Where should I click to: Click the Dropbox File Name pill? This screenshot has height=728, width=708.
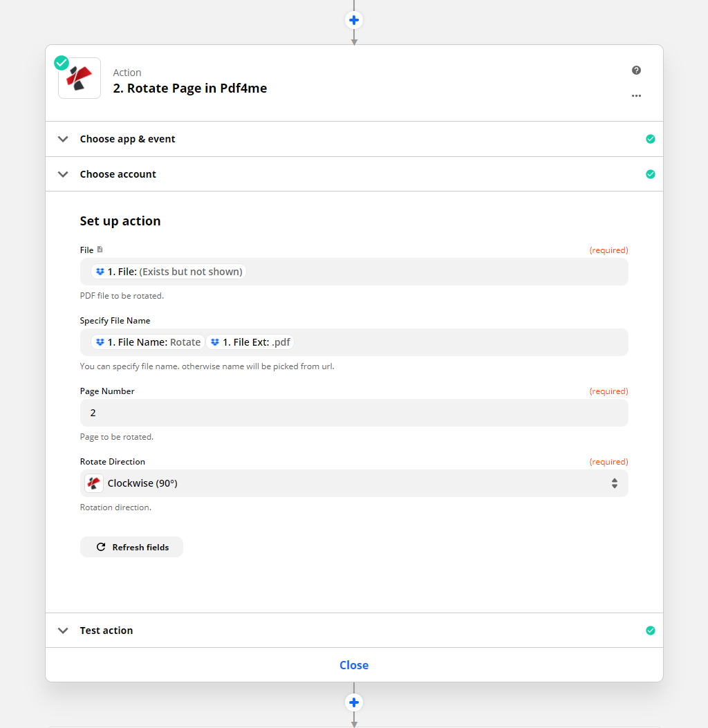(148, 342)
